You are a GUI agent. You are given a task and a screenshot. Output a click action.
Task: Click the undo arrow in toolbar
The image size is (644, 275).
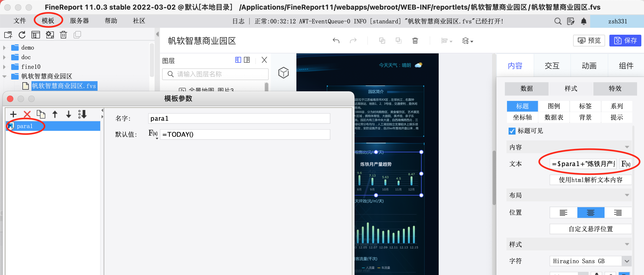[x=336, y=41]
